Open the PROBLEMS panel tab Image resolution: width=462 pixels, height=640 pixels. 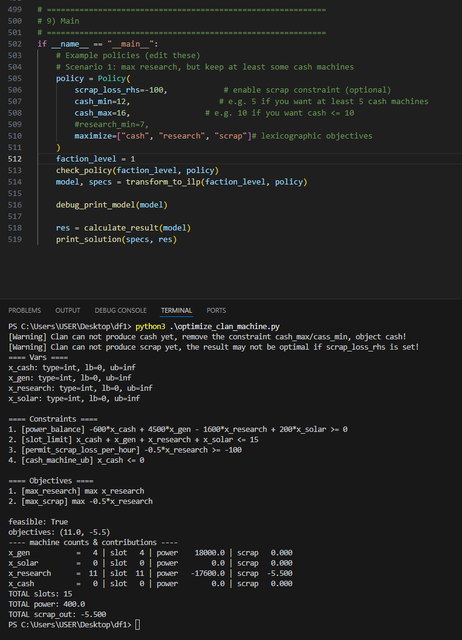(24, 310)
